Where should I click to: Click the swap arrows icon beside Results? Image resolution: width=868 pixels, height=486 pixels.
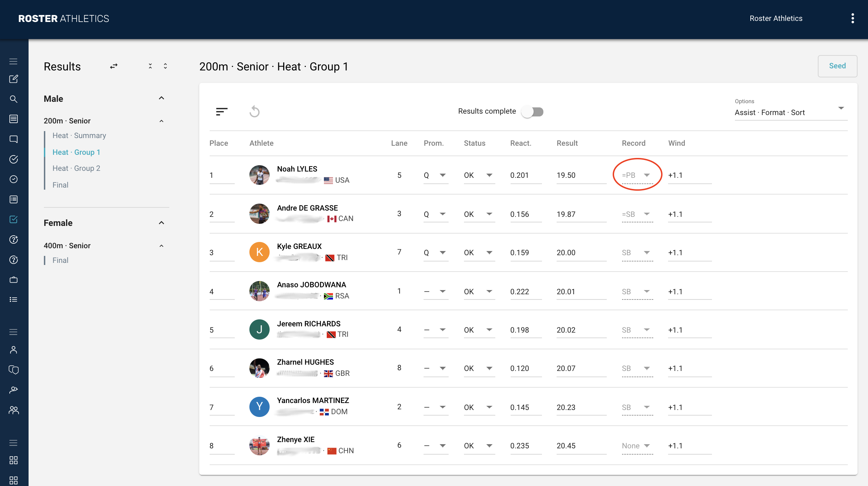(x=114, y=66)
